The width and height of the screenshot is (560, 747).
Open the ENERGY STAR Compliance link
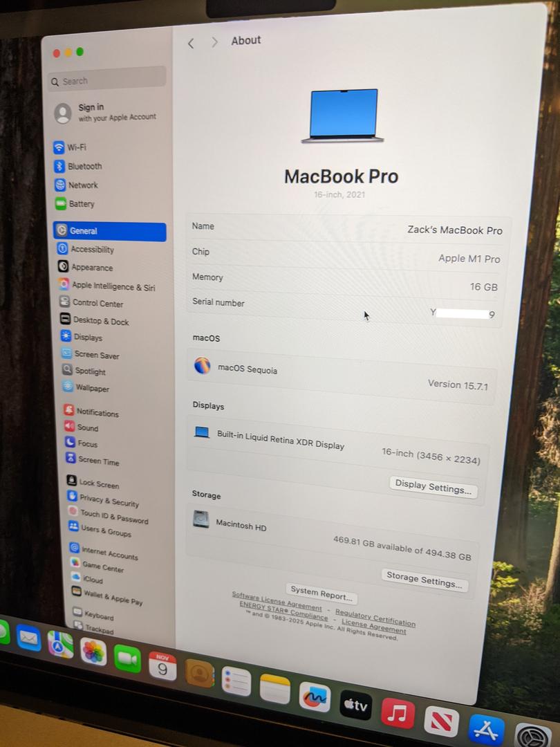(x=283, y=610)
